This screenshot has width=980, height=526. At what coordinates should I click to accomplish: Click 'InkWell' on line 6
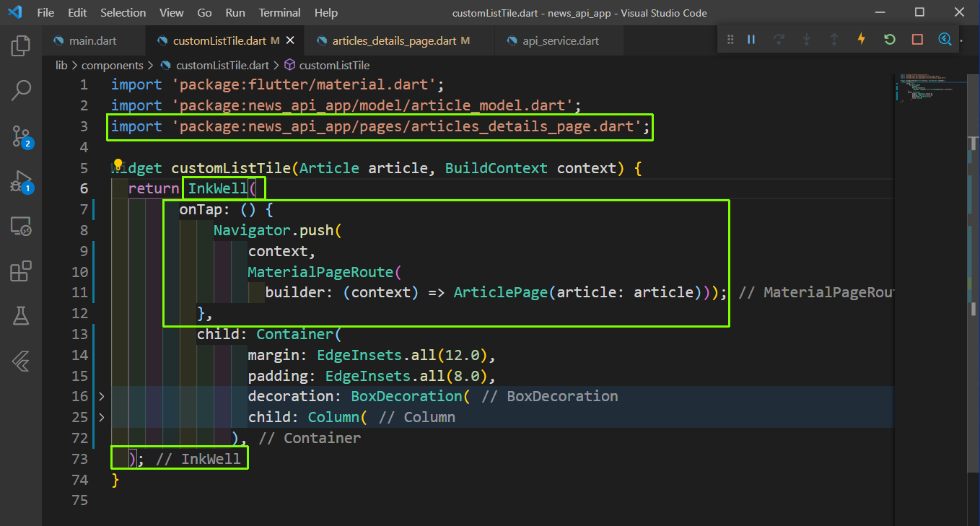point(218,189)
